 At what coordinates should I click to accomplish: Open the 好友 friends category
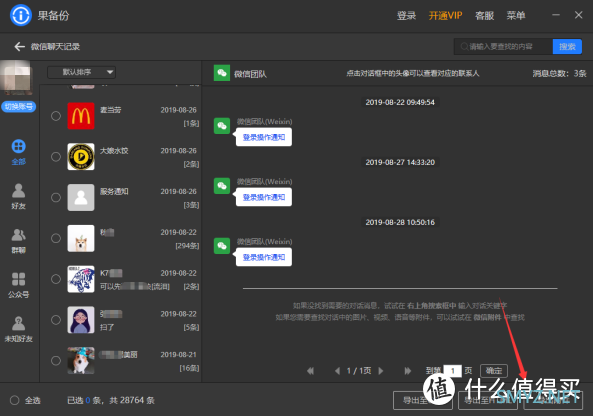click(19, 191)
